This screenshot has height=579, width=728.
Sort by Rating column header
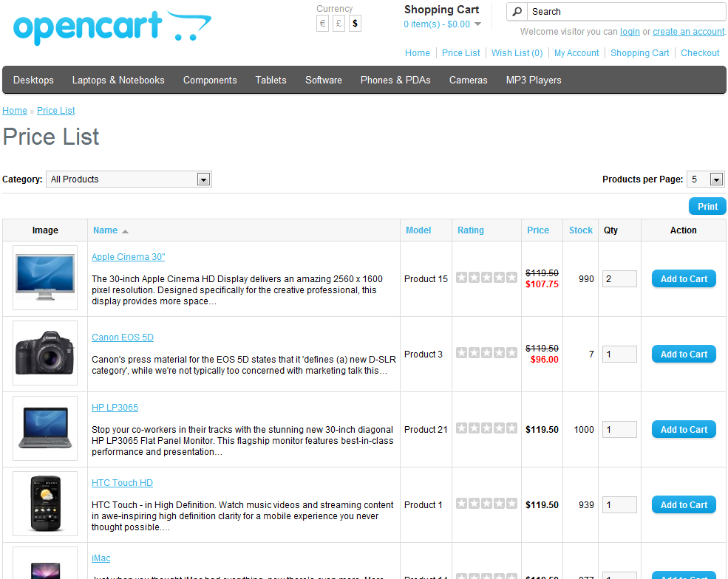[470, 230]
